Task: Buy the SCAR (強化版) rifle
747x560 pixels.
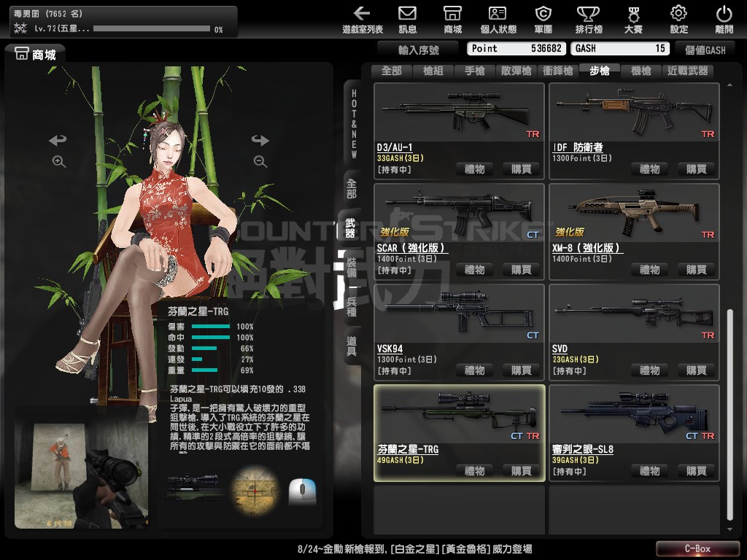Action: click(x=521, y=270)
